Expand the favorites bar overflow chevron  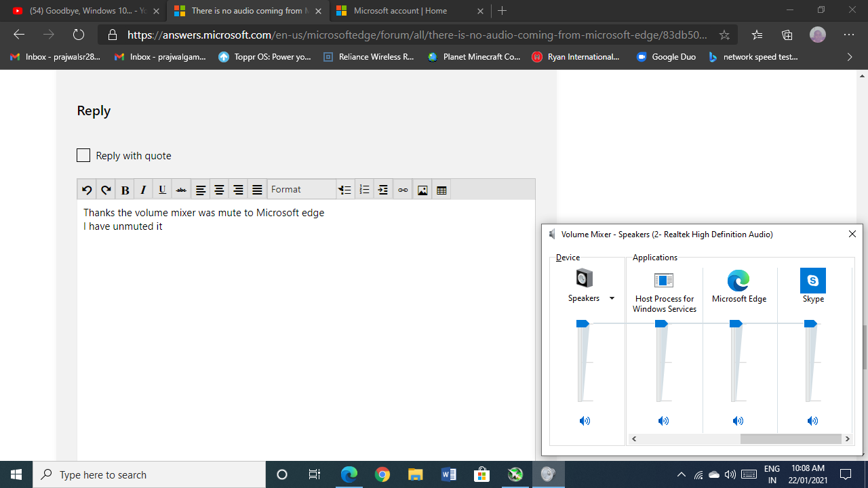point(850,57)
